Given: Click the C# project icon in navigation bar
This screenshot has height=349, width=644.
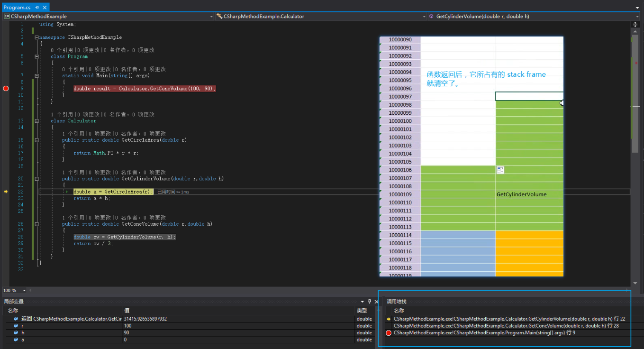Looking at the screenshot, I should point(7,16).
